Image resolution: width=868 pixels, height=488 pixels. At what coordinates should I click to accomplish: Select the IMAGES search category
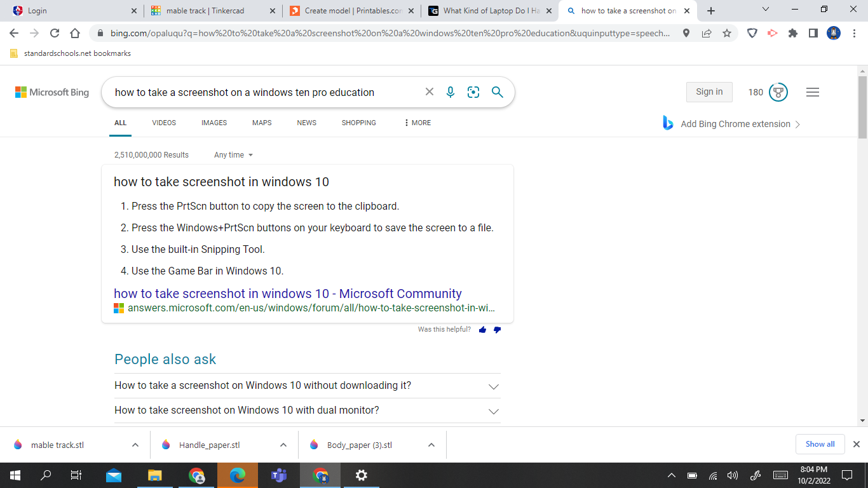tap(214, 123)
